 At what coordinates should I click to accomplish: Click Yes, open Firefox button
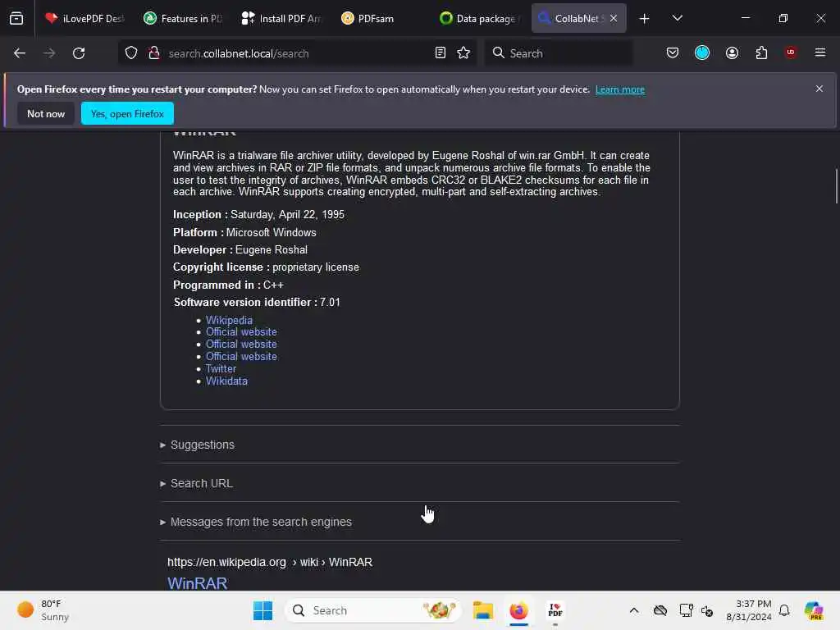click(127, 113)
